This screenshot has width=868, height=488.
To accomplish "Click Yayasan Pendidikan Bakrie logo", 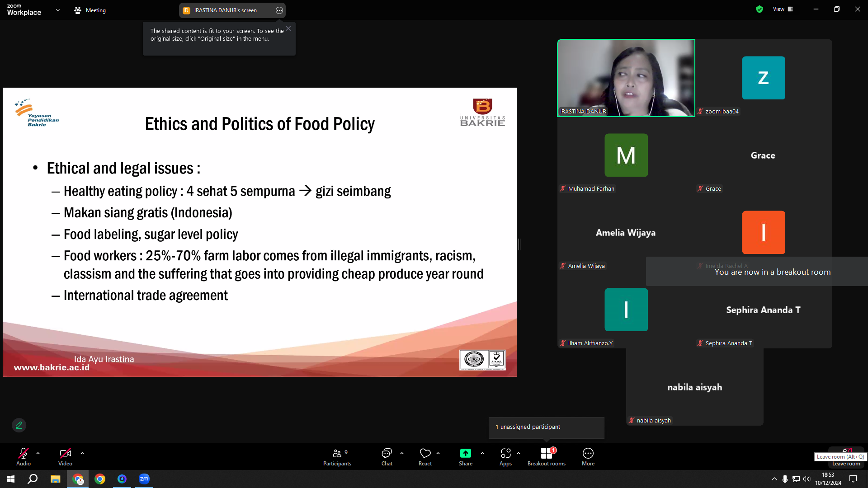I will click(37, 113).
